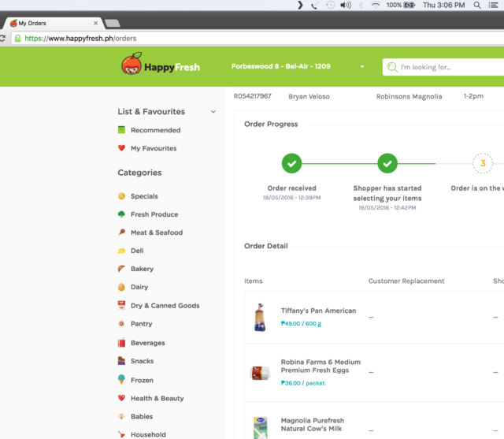Click the My Favourites heart icon
Screen dimensions: 504x439
coord(121,148)
